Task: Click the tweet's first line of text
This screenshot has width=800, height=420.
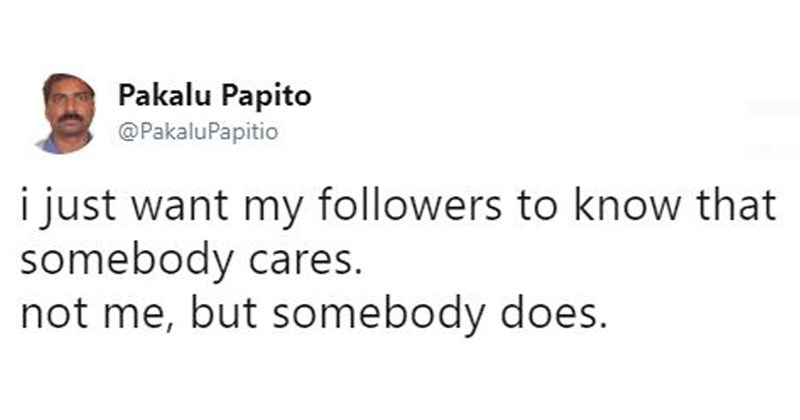Action: [397, 209]
